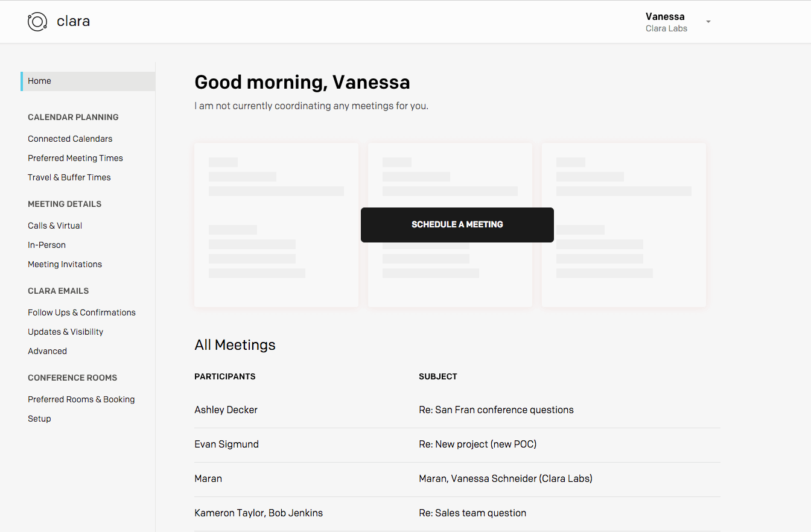
Task: Go to Preferred Meeting Times
Action: pos(75,158)
